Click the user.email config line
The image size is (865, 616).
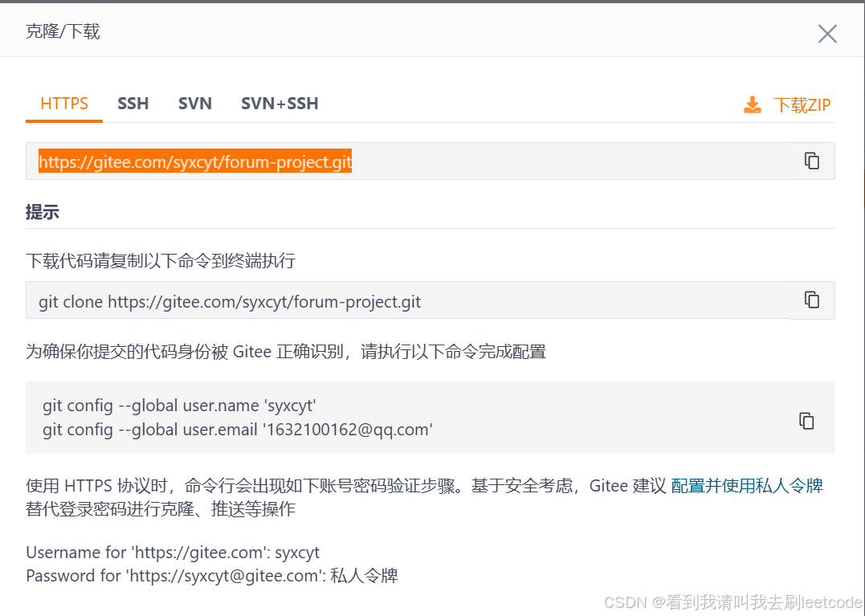tap(238, 430)
